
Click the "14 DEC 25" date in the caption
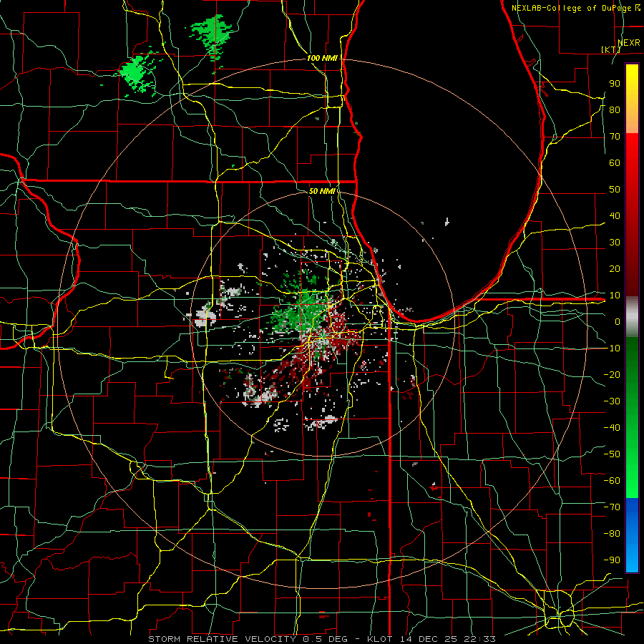429,639
